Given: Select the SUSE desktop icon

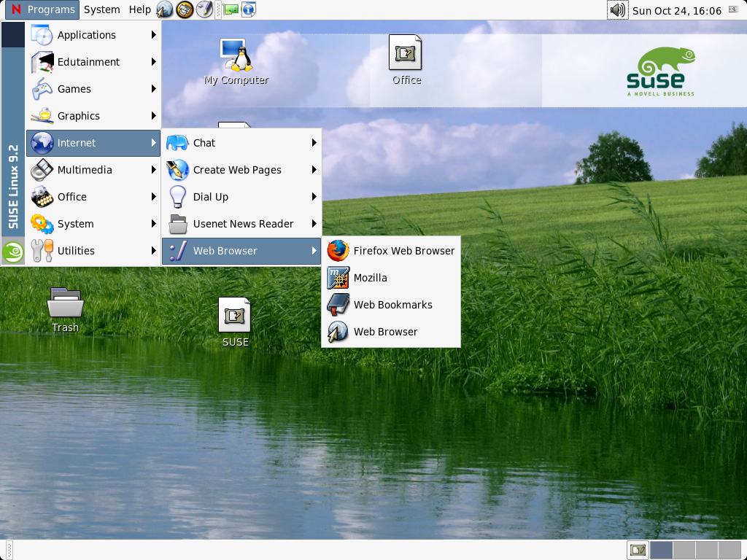Looking at the screenshot, I should point(235,322).
